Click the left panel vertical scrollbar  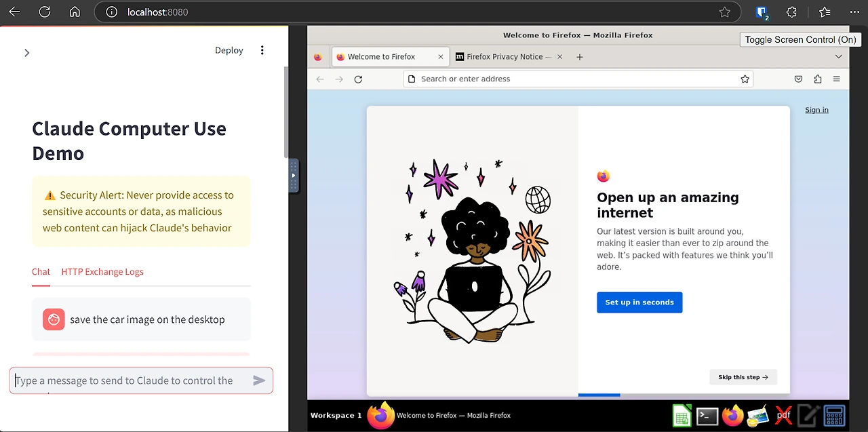pyautogui.click(x=285, y=112)
